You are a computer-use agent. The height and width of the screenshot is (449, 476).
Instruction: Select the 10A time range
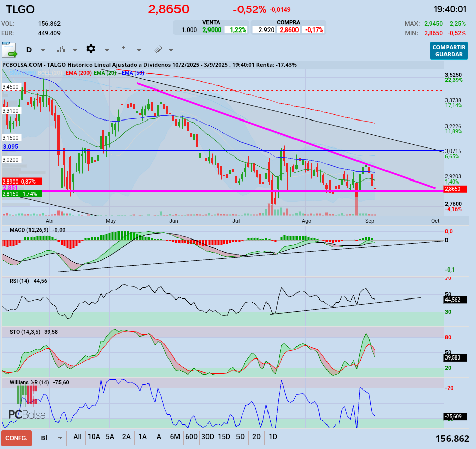click(x=94, y=437)
